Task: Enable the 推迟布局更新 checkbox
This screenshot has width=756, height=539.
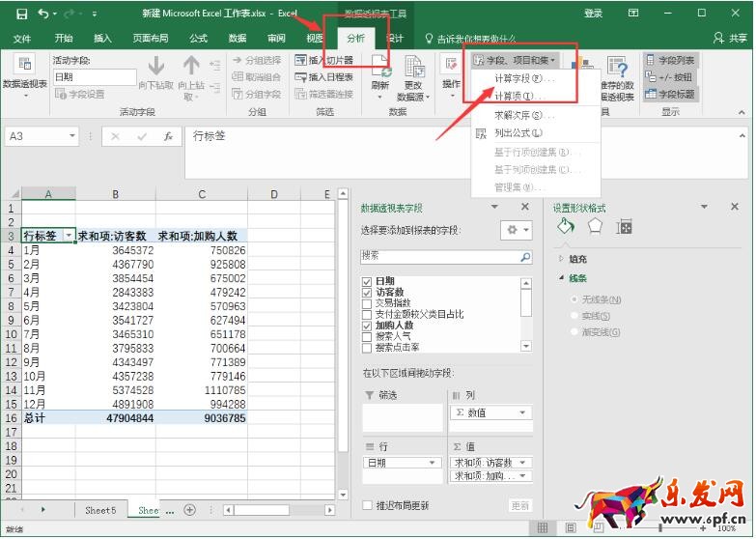Action: point(367,505)
